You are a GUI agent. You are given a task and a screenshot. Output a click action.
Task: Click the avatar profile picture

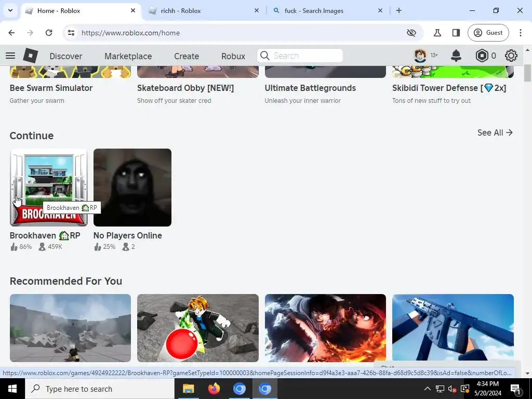[420, 56]
